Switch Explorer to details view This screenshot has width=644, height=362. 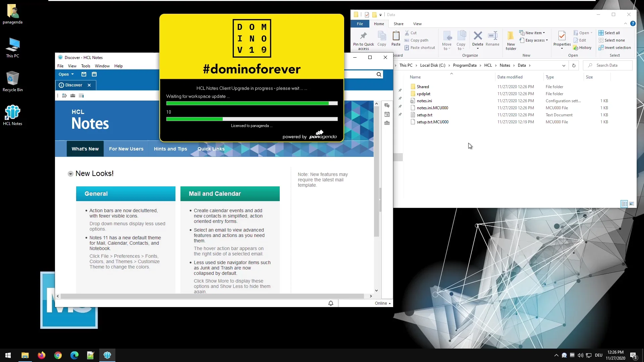[624, 204]
